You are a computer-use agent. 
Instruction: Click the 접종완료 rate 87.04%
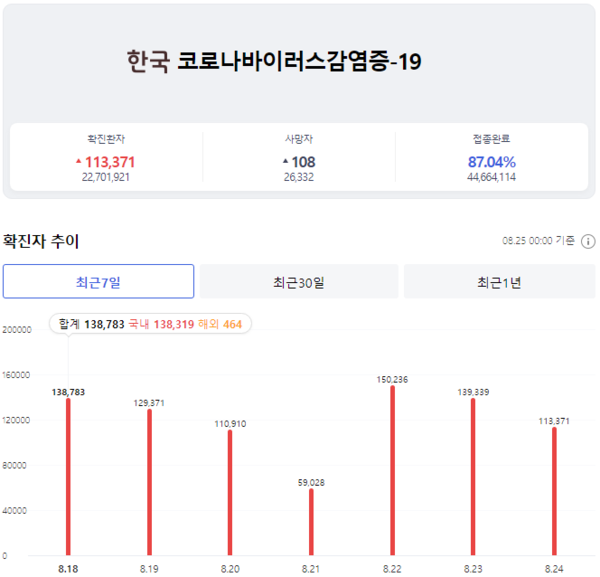tap(492, 162)
